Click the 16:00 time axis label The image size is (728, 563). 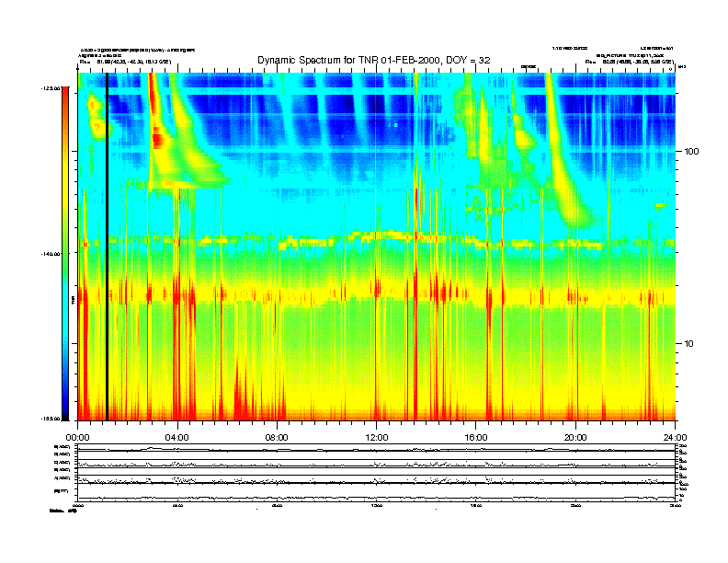pyautogui.click(x=476, y=438)
